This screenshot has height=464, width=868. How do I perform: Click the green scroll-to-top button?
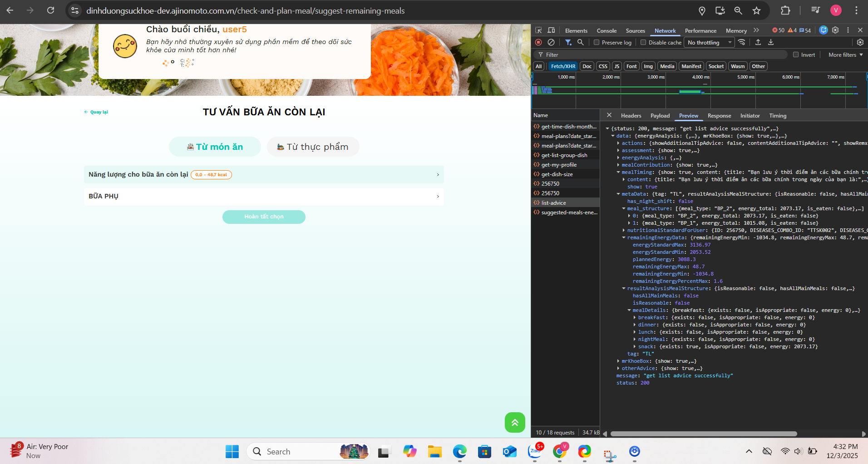pos(515,423)
